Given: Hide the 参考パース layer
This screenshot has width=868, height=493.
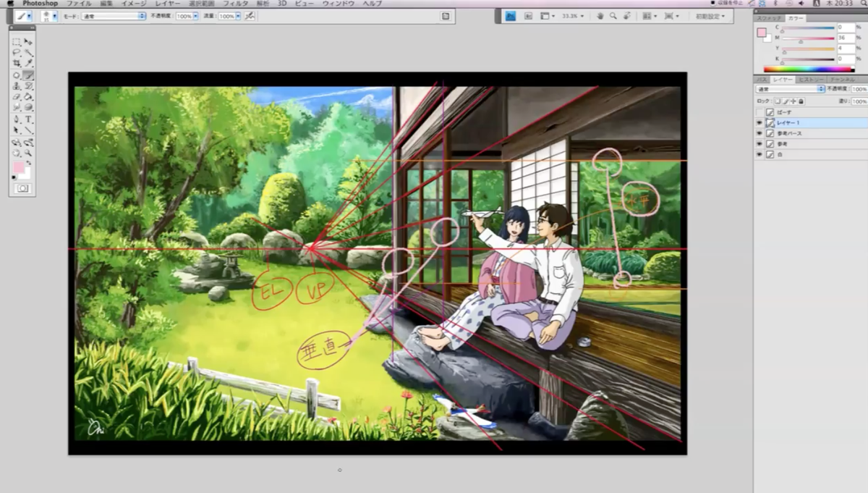Looking at the screenshot, I should coord(759,133).
